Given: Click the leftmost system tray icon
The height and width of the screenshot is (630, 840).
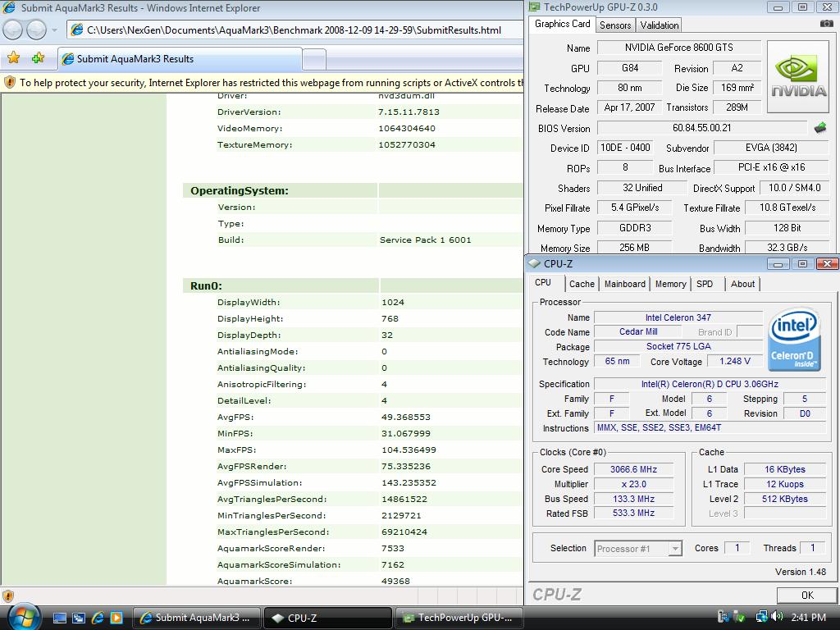Looking at the screenshot, I should coord(723,617).
